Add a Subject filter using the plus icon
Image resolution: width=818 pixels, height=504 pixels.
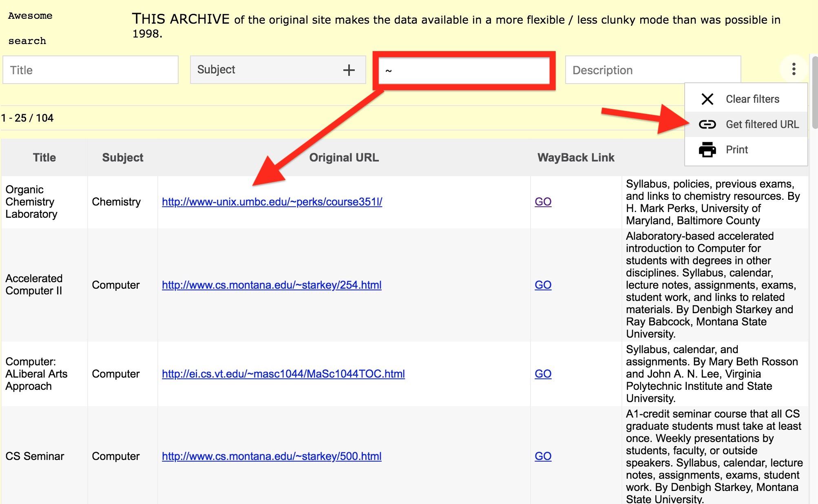pyautogui.click(x=349, y=70)
